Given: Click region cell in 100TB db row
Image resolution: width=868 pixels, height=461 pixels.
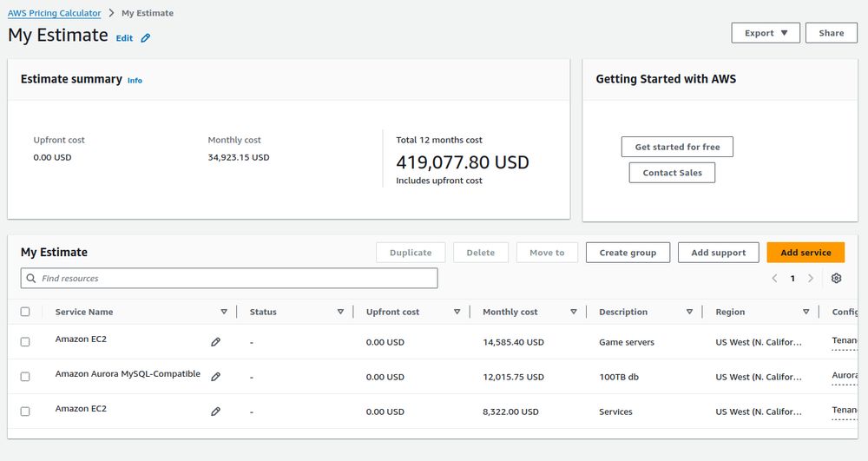Looking at the screenshot, I should click(x=759, y=377).
